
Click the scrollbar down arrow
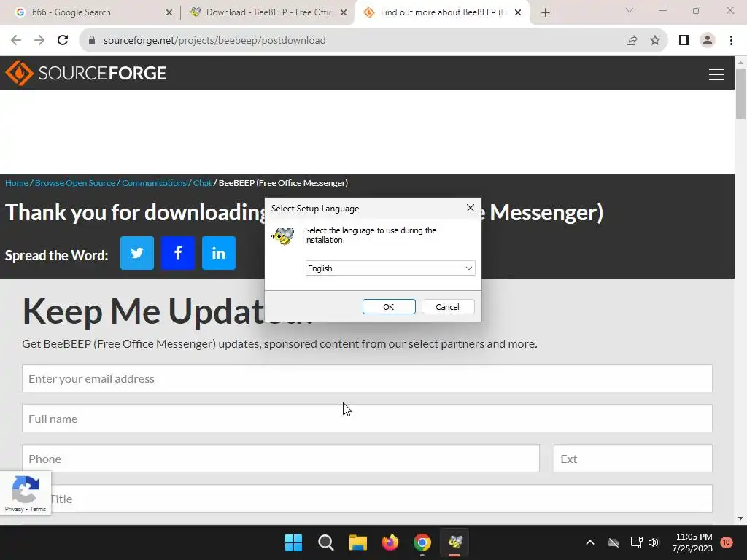click(741, 518)
